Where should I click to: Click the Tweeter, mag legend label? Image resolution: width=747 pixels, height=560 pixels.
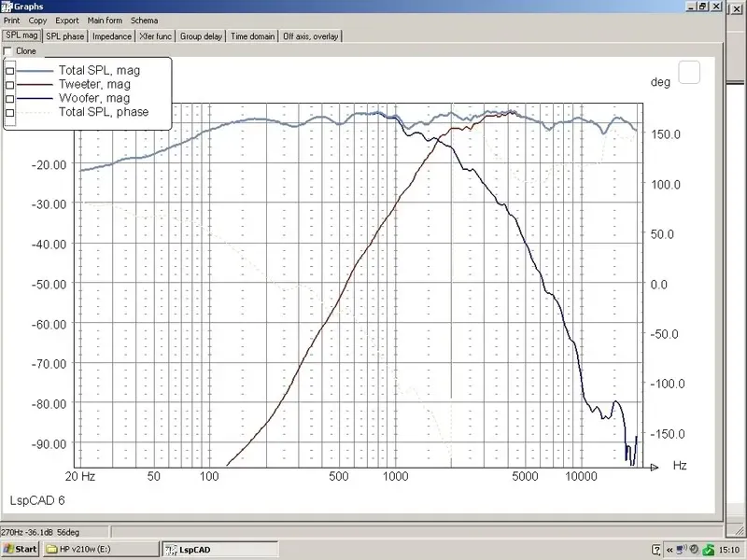(x=95, y=84)
